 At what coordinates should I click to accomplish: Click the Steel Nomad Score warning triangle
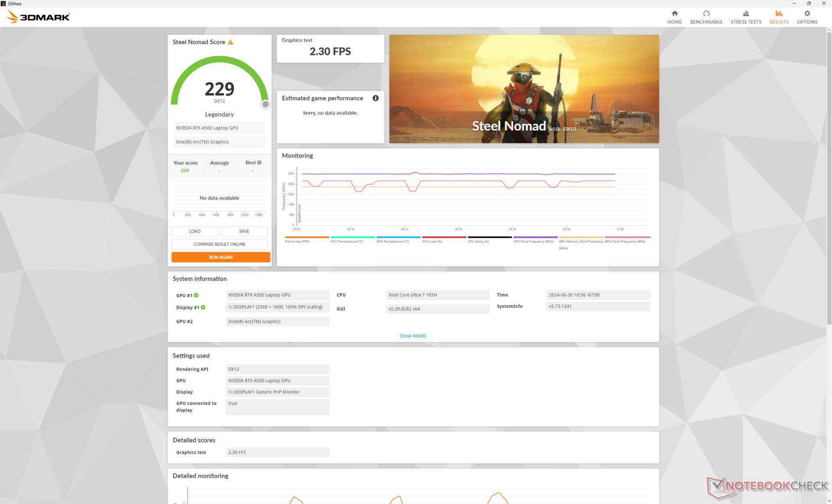tap(231, 42)
